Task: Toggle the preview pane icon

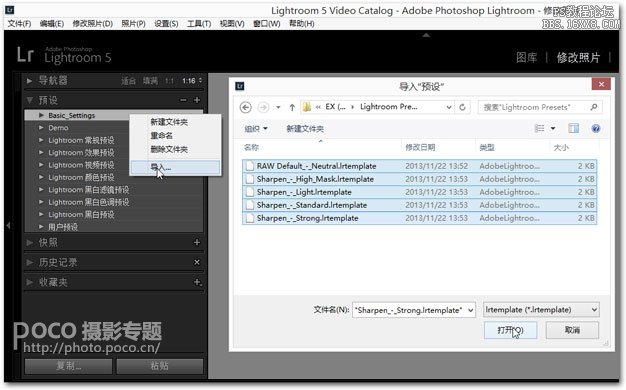Action: pos(573,128)
